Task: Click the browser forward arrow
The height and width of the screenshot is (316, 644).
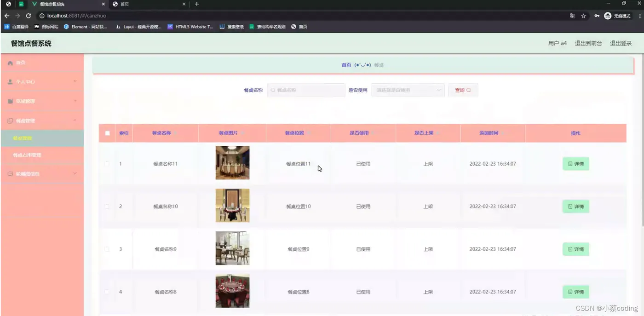Action: pyautogui.click(x=17, y=16)
